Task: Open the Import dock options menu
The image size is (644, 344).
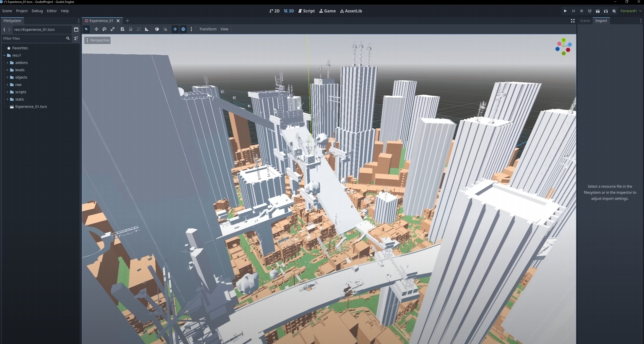Action: [x=641, y=21]
